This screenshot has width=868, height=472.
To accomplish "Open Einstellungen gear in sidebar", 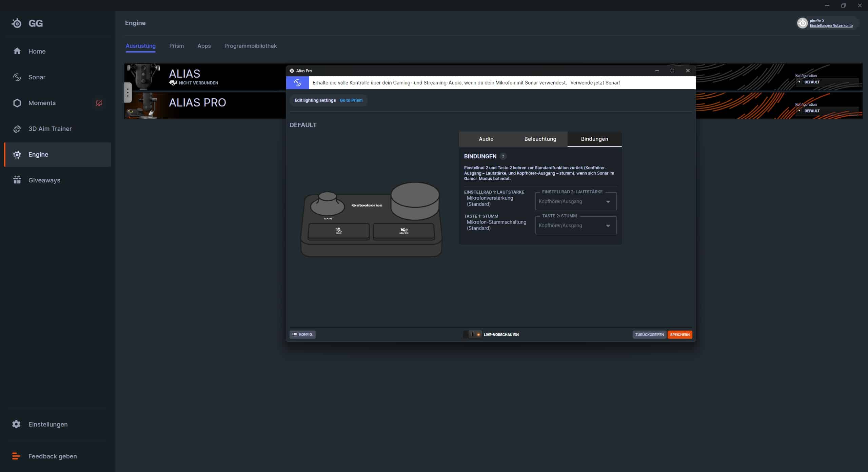I will coord(16,424).
